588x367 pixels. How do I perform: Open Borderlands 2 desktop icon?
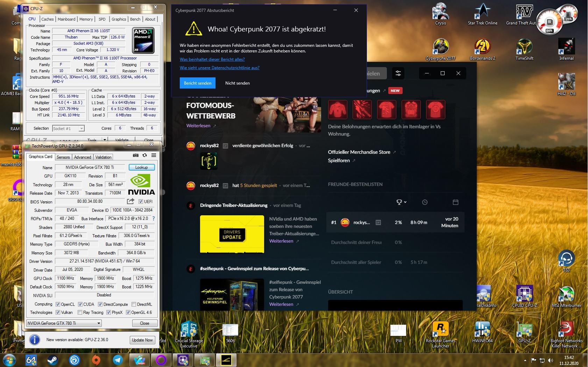point(482,49)
